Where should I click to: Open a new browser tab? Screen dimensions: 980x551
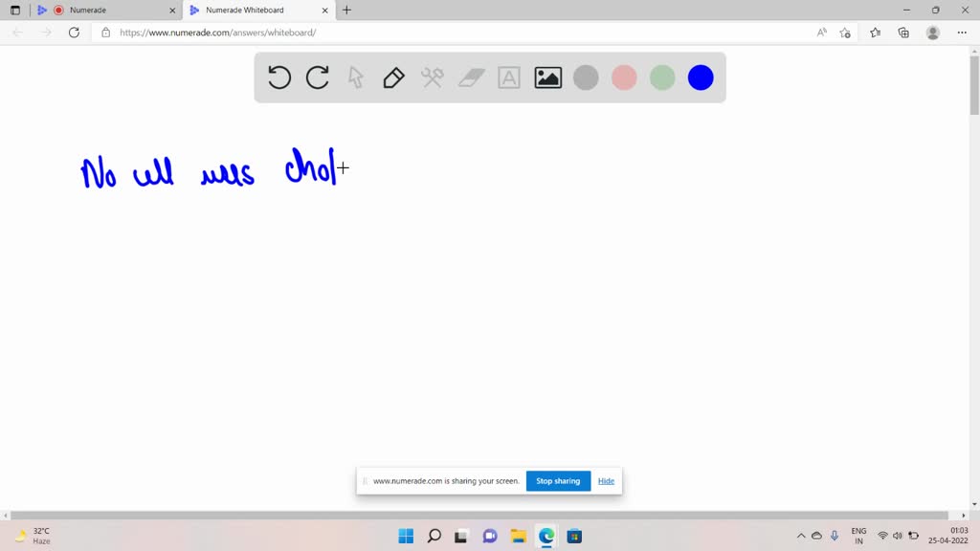point(346,10)
